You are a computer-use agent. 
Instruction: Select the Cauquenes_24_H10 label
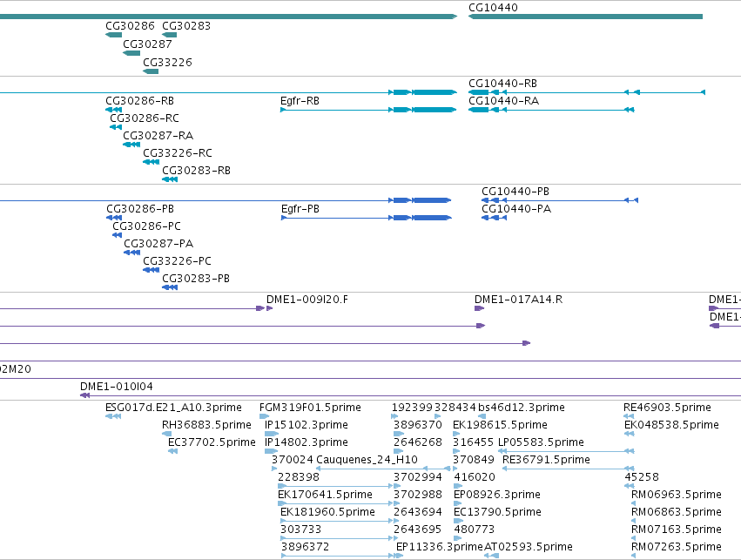point(367,460)
